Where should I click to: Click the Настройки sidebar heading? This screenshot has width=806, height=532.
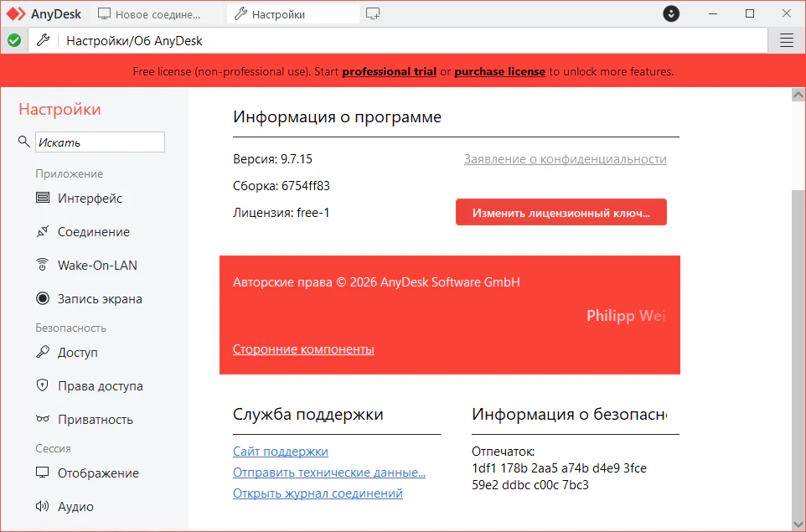(59, 110)
